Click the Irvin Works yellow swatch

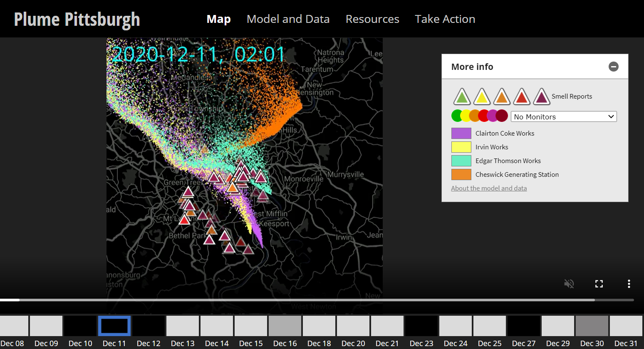click(x=461, y=147)
